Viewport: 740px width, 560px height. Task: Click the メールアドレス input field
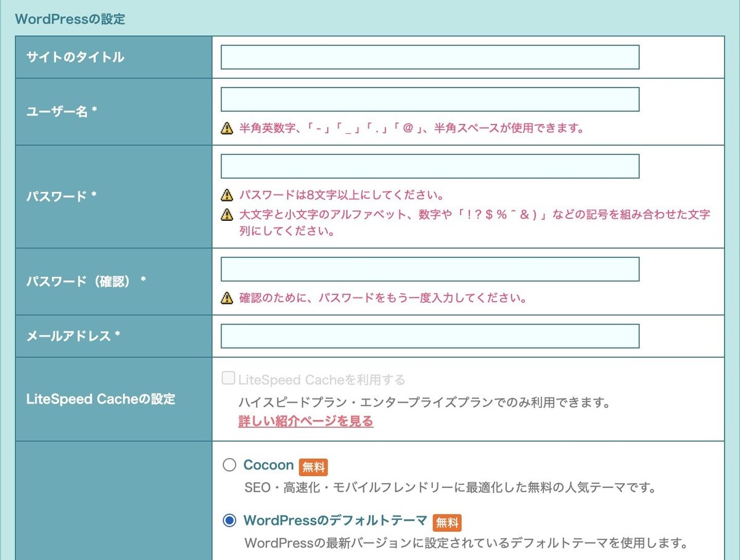430,336
